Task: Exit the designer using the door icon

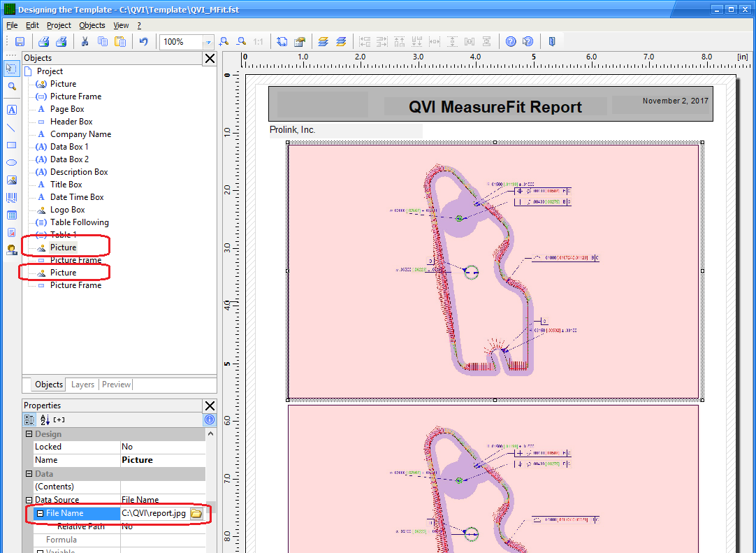Action: [552, 42]
